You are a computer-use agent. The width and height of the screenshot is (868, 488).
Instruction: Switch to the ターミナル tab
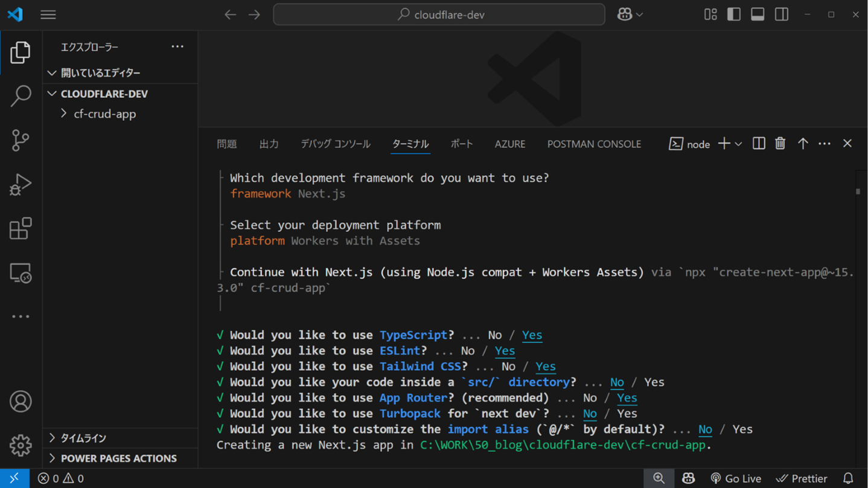point(410,144)
